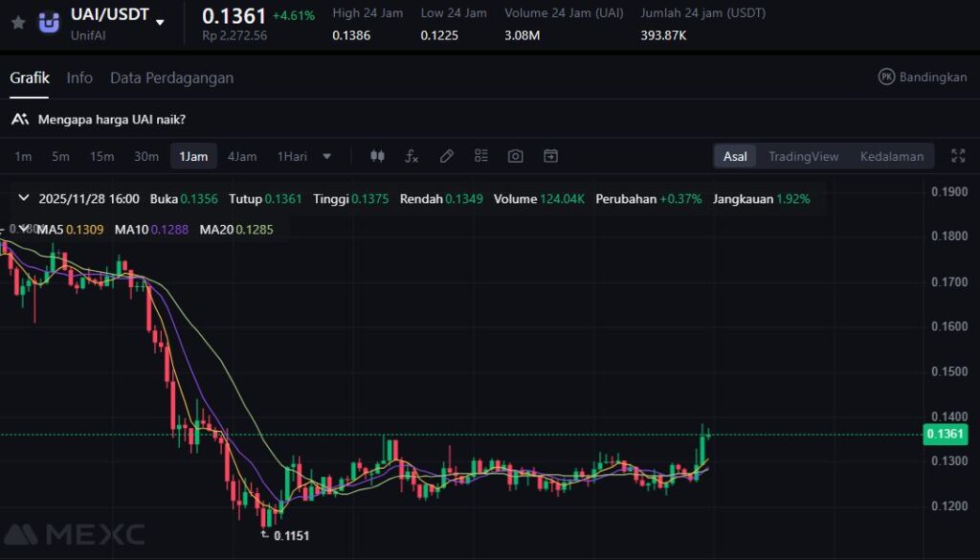
Task: Add UAI/USDT to favorites with star
Action: (18, 22)
